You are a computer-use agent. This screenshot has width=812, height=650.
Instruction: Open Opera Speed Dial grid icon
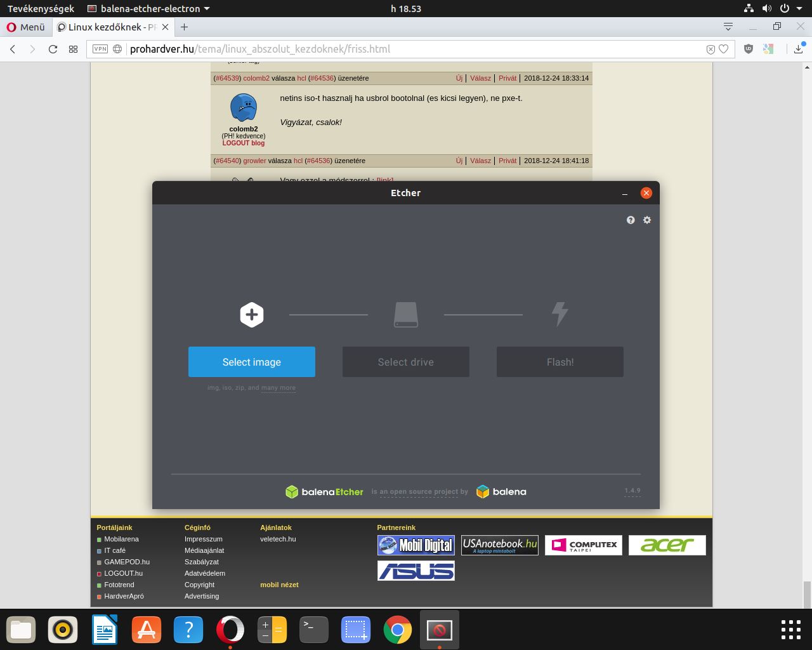click(74, 49)
